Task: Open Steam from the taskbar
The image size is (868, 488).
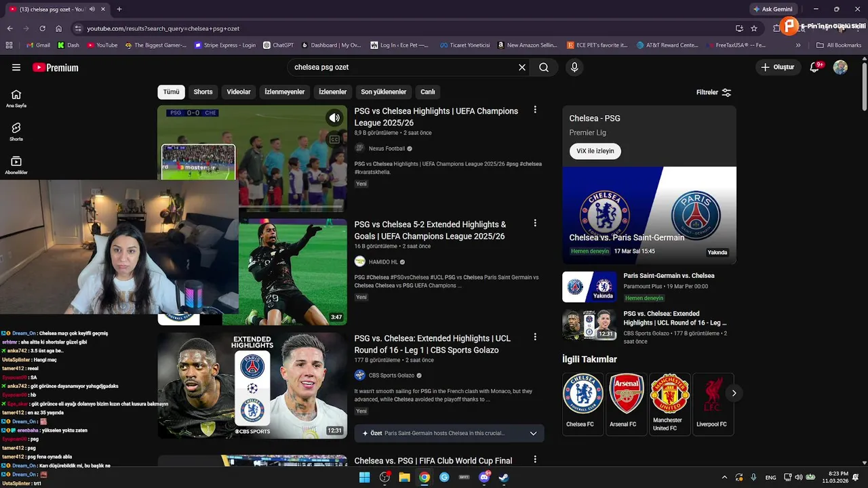Action: click(x=504, y=477)
